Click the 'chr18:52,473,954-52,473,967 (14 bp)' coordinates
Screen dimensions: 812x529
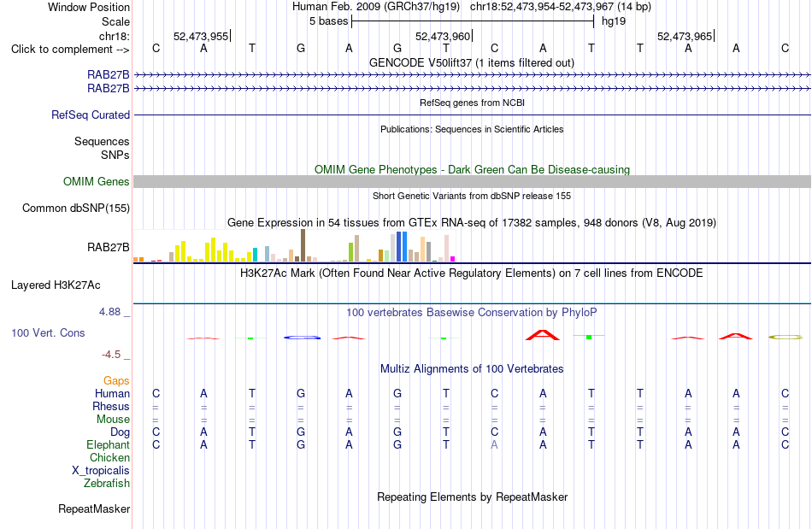(x=561, y=7)
